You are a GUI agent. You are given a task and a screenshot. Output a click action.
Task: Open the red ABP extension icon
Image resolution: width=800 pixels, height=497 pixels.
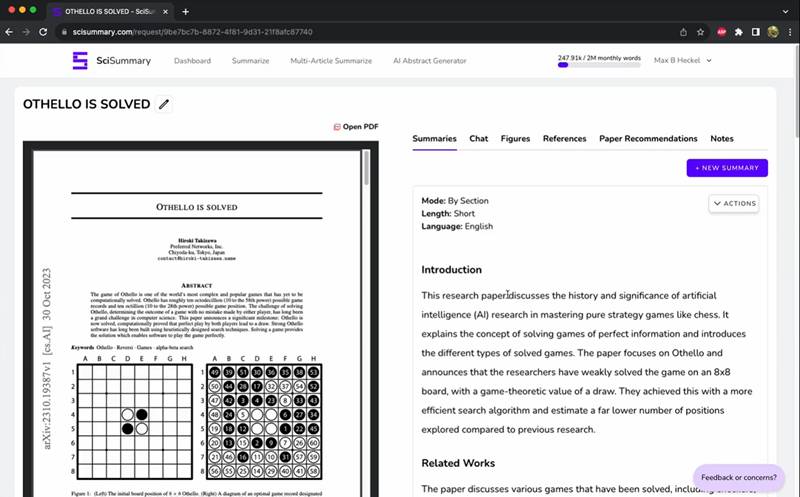[x=721, y=32]
